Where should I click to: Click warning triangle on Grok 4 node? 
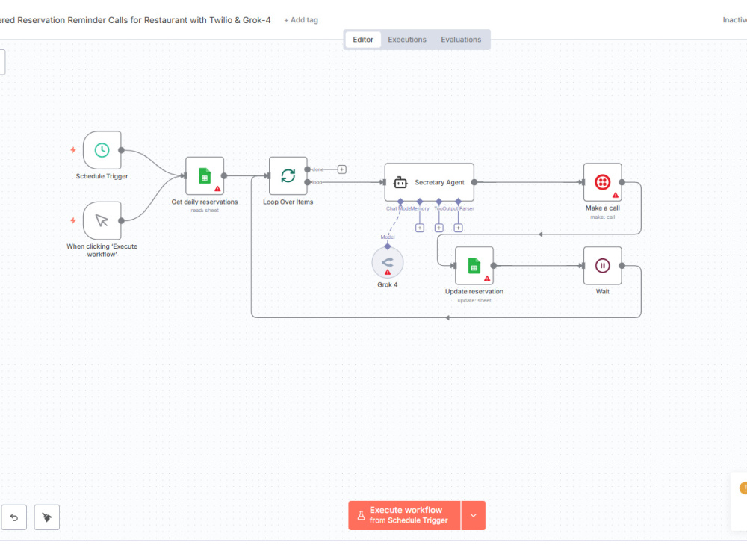point(387,272)
